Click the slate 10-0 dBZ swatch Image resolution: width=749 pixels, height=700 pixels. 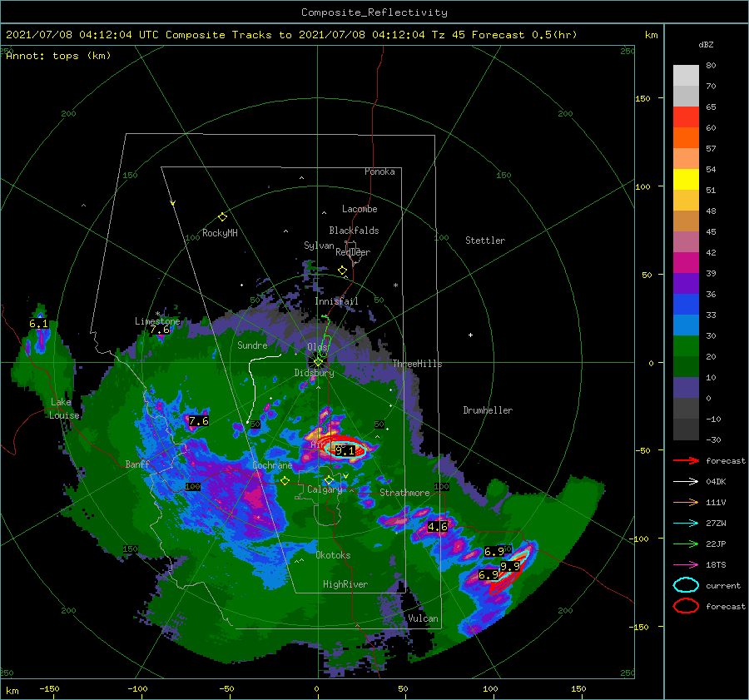[686, 387]
